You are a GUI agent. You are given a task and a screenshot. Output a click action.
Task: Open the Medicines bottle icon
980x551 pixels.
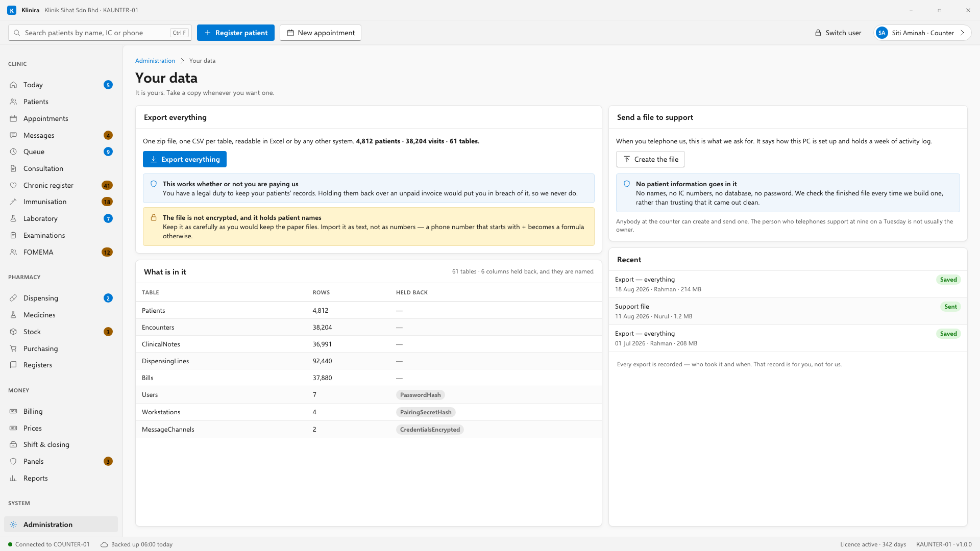pos(13,315)
